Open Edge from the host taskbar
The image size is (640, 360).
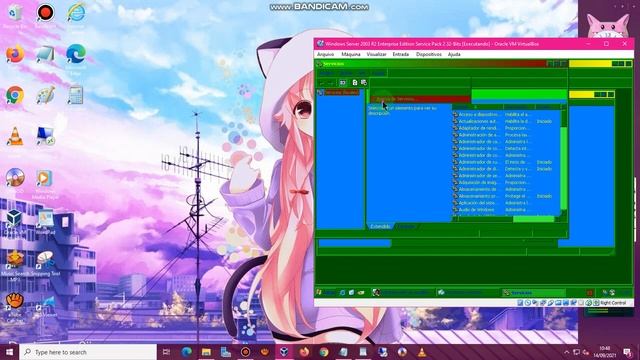point(187,352)
